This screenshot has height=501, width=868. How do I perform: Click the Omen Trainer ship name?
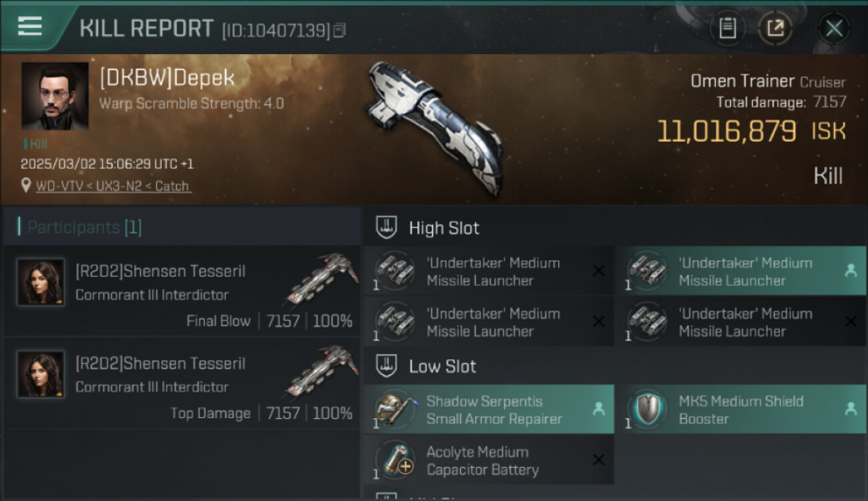(x=742, y=81)
